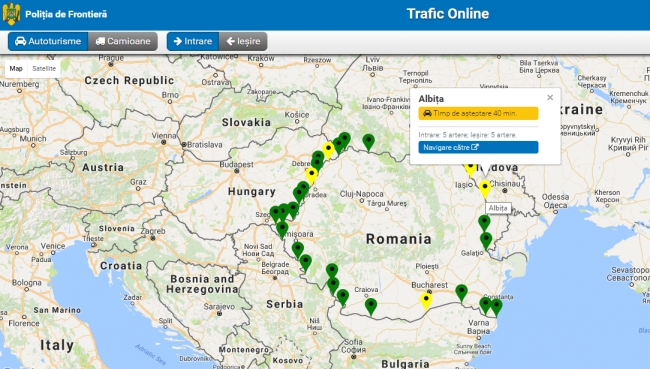Click the green marker south of Craiova
The image size is (650, 369).
tap(371, 306)
